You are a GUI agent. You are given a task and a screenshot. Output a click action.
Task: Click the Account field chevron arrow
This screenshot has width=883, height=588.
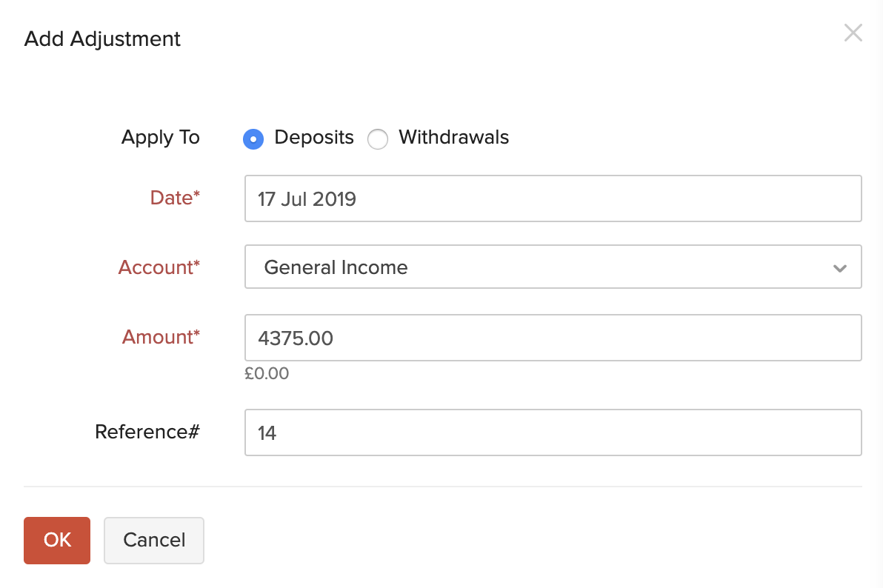(840, 267)
